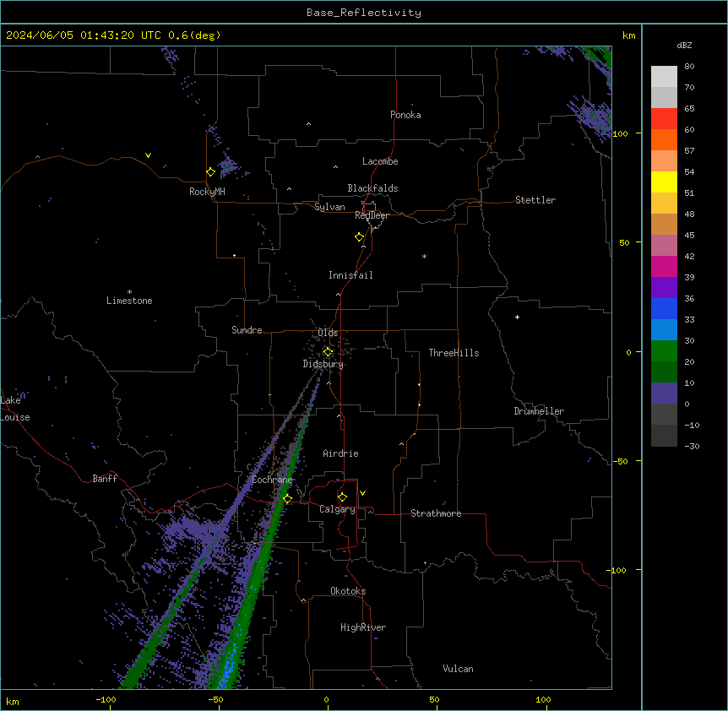The height and width of the screenshot is (711, 728).
Task: Click the Lake Louise label
Action: pyautogui.click(x=15, y=409)
